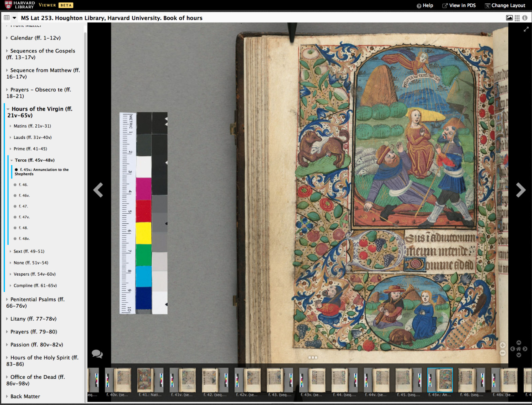Open the f. 41 Nativity thumbnail
The width and height of the screenshot is (532, 405).
(x=146, y=380)
